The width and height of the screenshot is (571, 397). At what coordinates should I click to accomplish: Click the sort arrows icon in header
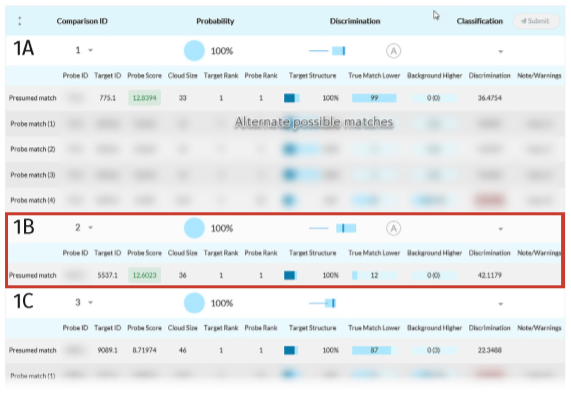tap(20, 21)
